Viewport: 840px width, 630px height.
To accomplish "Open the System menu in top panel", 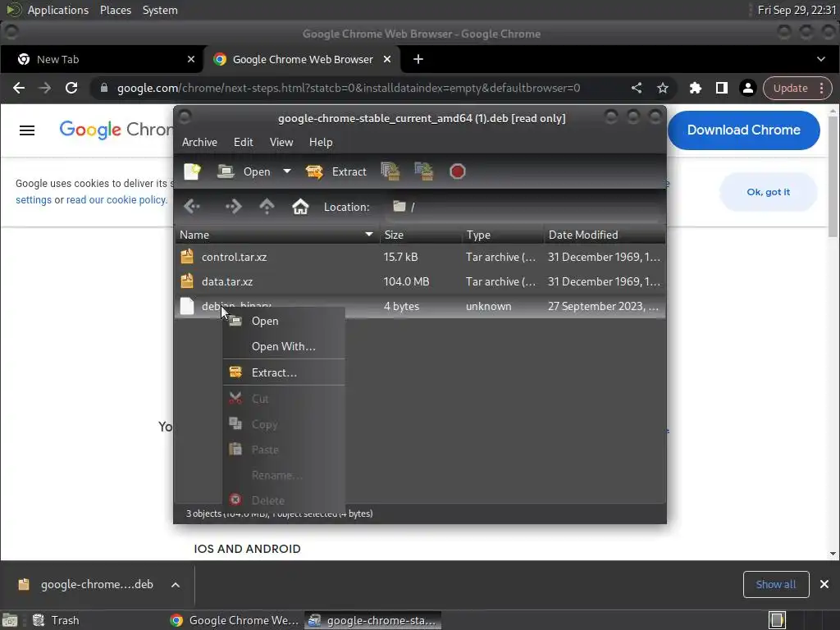I will click(160, 10).
